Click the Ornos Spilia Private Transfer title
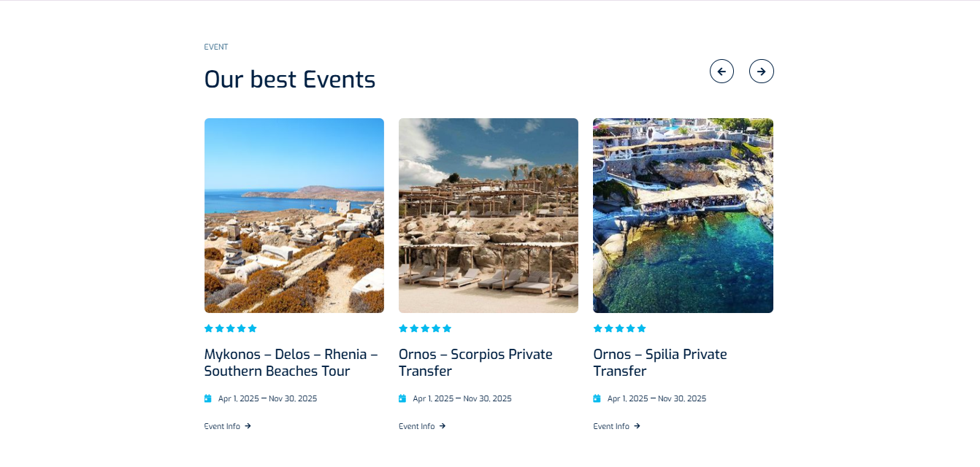980x467 pixels. click(660, 362)
